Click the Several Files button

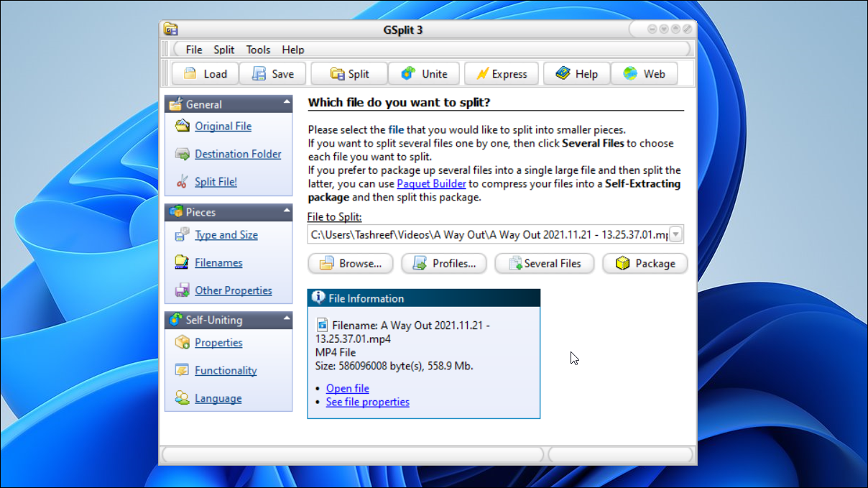(x=545, y=264)
